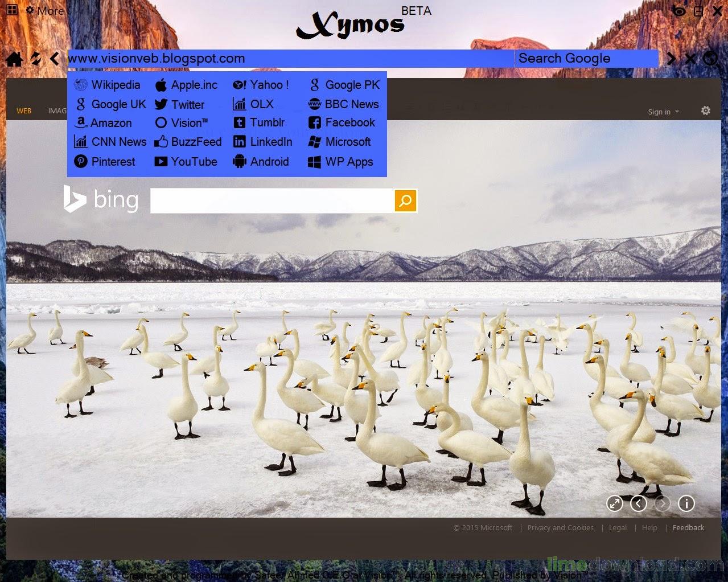
Task: Show Bing image info icon
Action: (x=686, y=503)
